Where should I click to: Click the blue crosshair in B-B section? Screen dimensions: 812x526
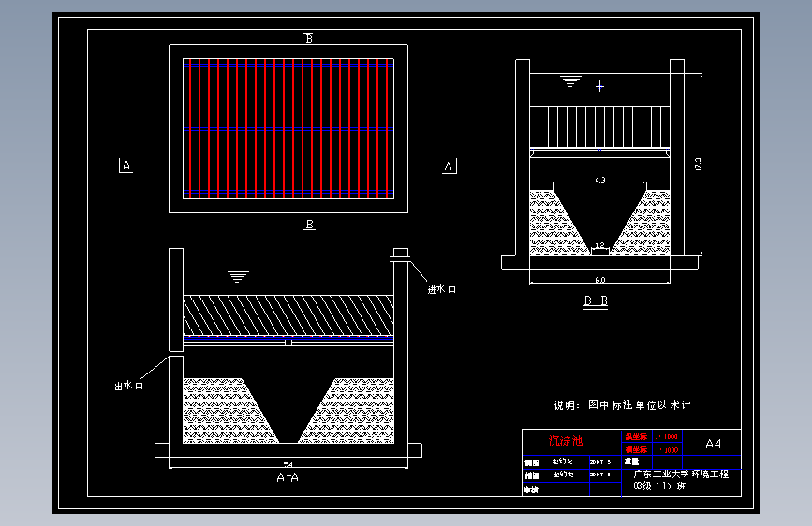[599, 86]
